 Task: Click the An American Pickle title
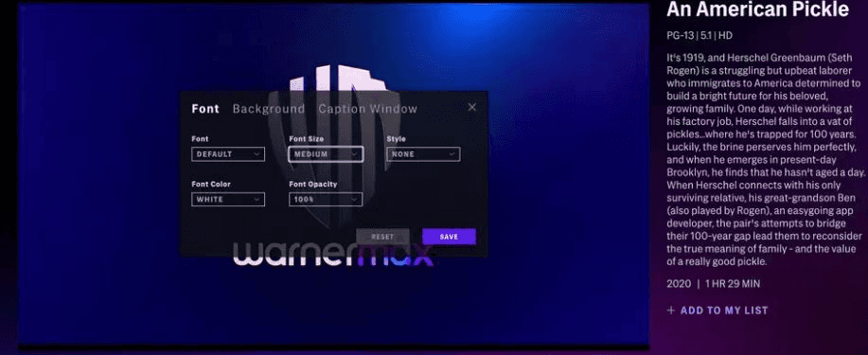coord(758,9)
